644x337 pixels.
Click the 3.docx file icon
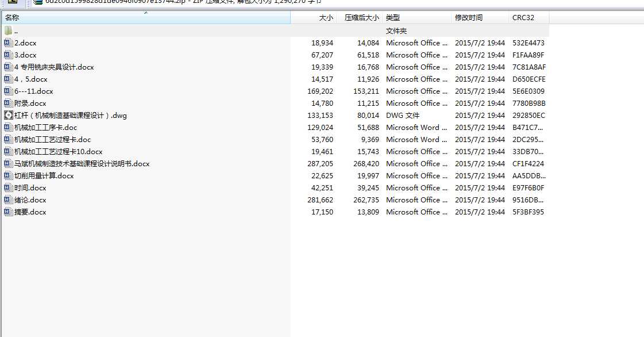[x=8, y=55]
